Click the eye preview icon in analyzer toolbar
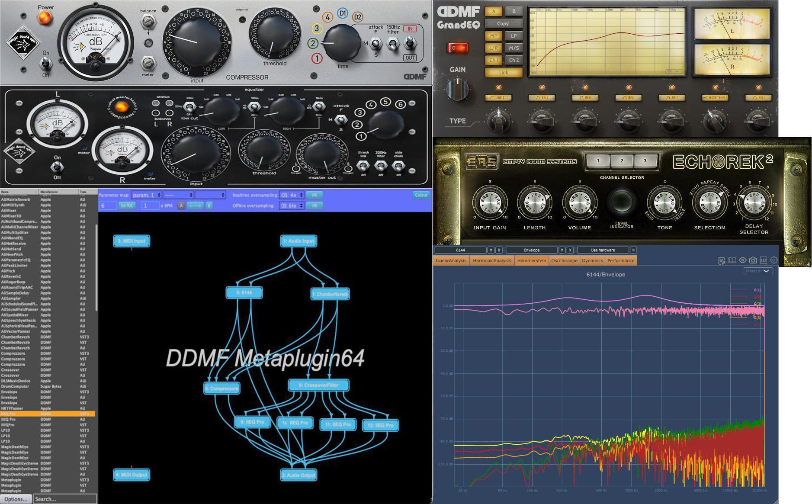This screenshot has width=812, height=504. pyautogui.click(x=743, y=260)
